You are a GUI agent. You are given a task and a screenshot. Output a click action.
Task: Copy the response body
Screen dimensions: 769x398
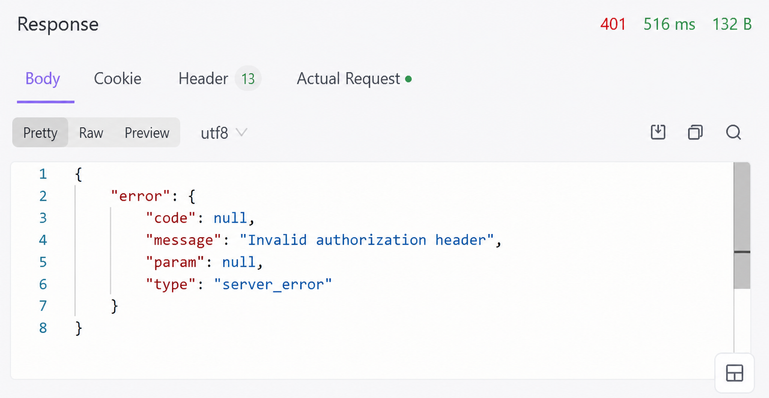tap(695, 132)
